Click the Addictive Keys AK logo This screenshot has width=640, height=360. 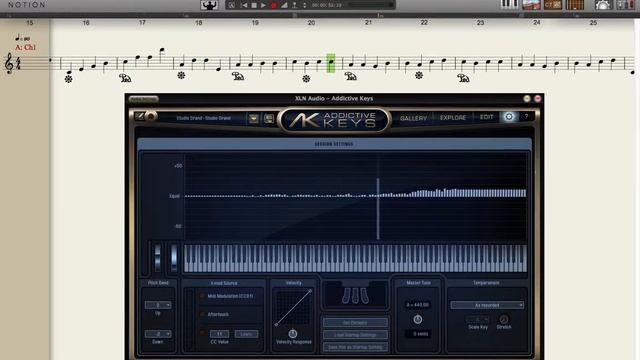point(334,120)
